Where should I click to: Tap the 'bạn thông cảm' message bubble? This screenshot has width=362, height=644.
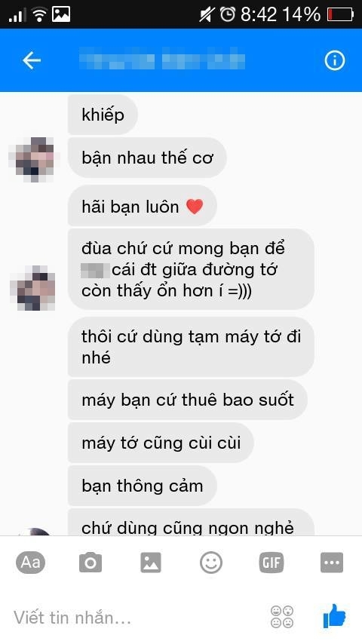[x=143, y=486]
